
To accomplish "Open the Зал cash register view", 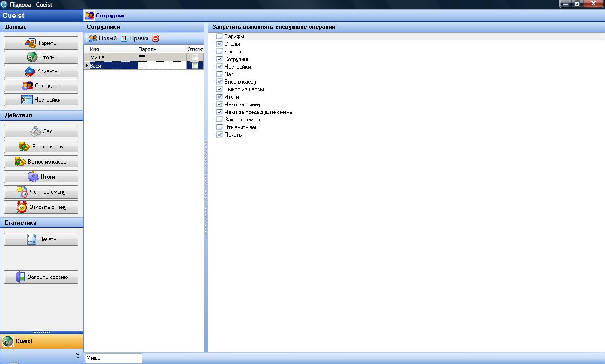I will (41, 131).
